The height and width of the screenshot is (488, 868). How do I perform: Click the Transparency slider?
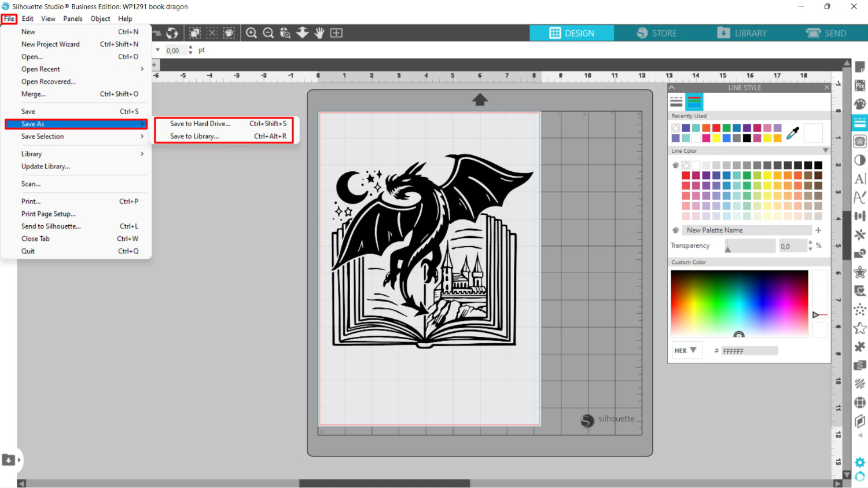tap(750, 246)
